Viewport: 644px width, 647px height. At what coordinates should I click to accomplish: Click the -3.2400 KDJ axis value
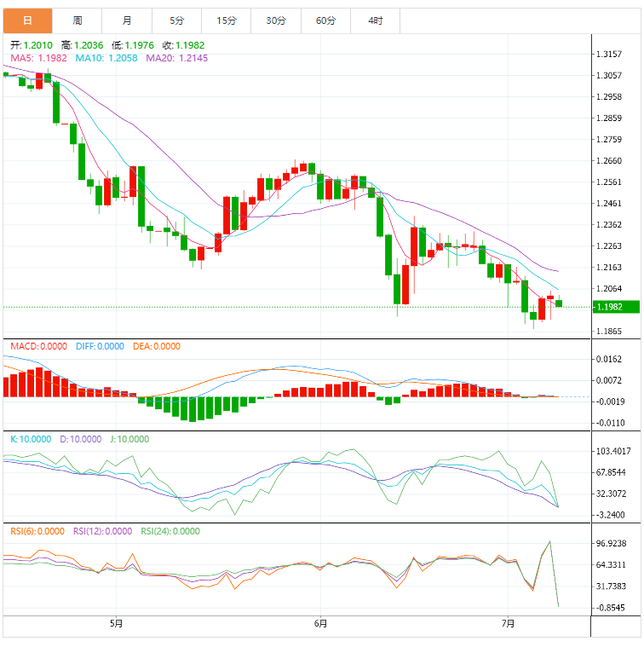(x=610, y=515)
